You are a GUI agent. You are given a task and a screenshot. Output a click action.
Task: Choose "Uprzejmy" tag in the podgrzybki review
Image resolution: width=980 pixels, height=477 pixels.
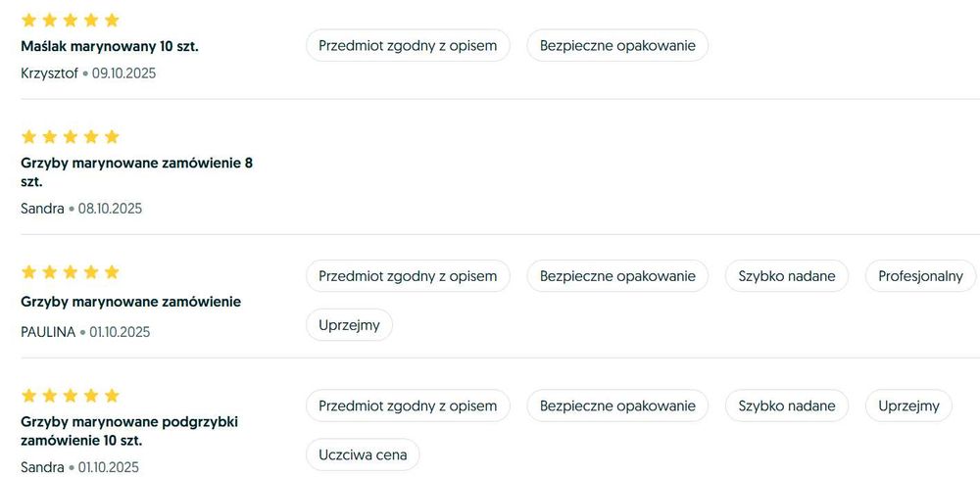[908, 405]
